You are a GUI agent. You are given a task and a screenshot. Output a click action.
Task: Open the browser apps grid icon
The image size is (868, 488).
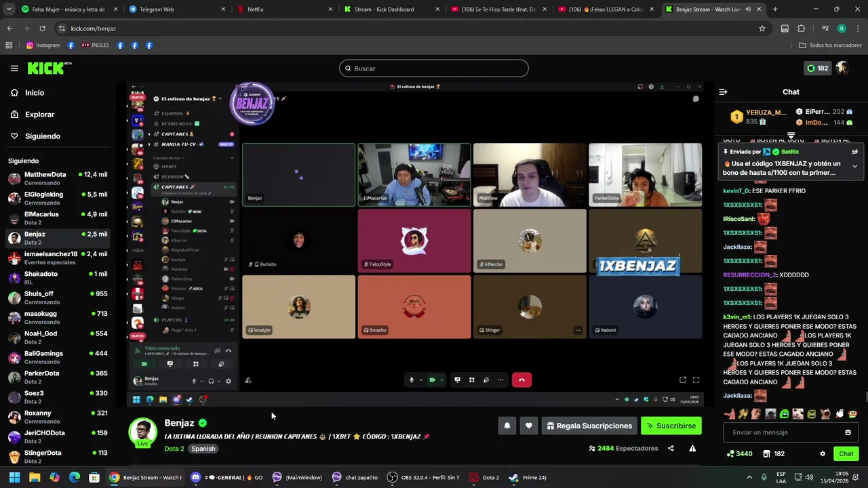[x=9, y=45]
